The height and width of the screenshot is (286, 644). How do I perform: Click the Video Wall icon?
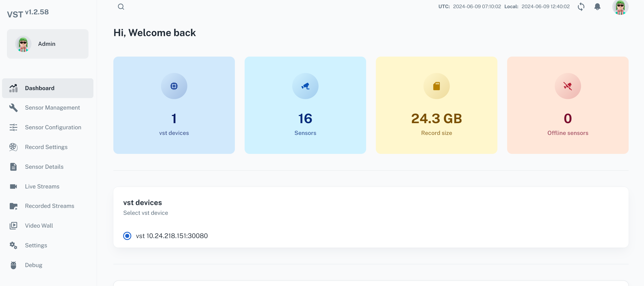point(13,226)
